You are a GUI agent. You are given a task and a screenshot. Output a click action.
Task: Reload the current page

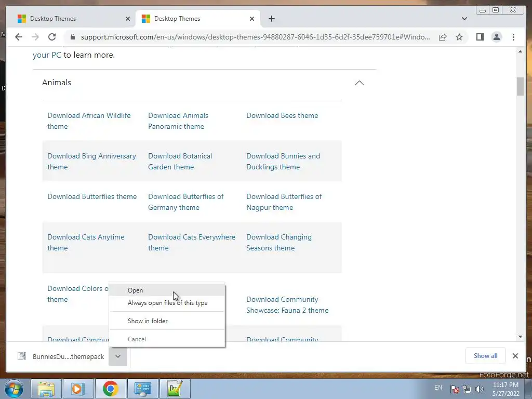(x=52, y=37)
